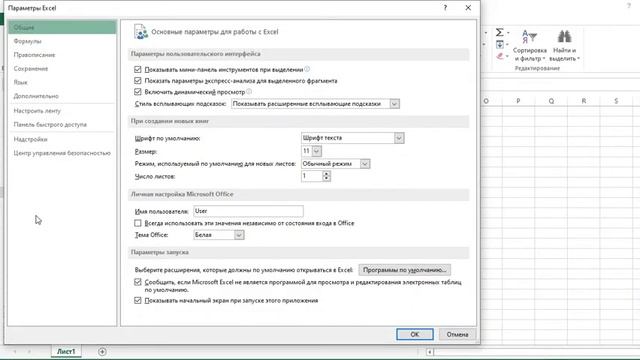The width and height of the screenshot is (640, 360).
Task: Open Найти и выделить binoculars tool
Action: pos(564,46)
